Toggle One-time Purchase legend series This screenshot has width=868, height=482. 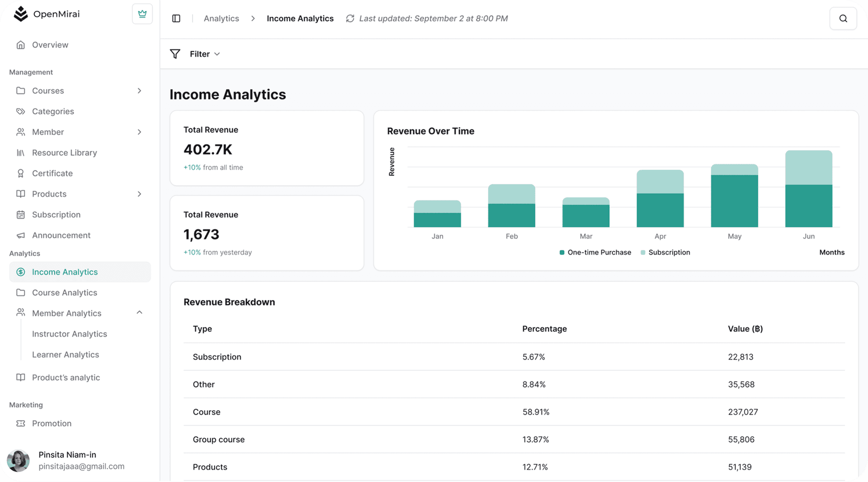[x=594, y=253]
